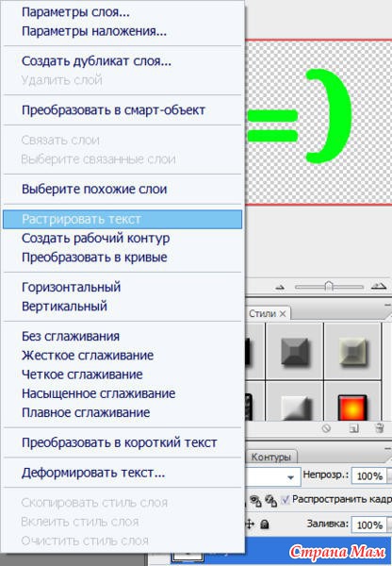Click the Непрозр. 100% opacity field
Screen dimensions: 392x566
[x=369, y=476]
